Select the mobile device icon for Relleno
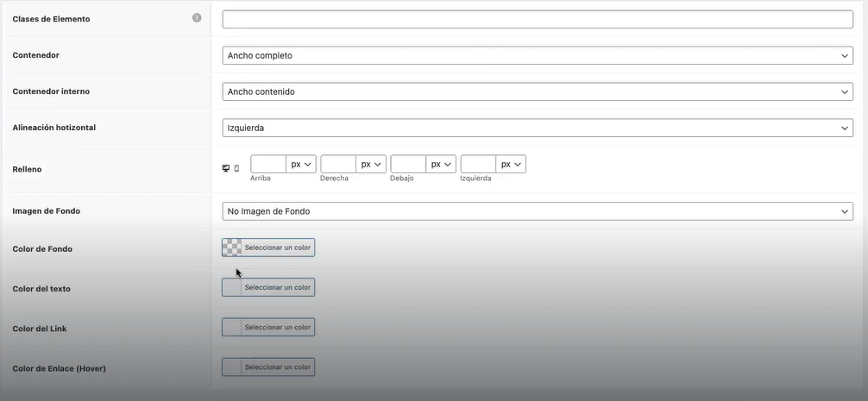868x401 pixels. click(x=237, y=168)
